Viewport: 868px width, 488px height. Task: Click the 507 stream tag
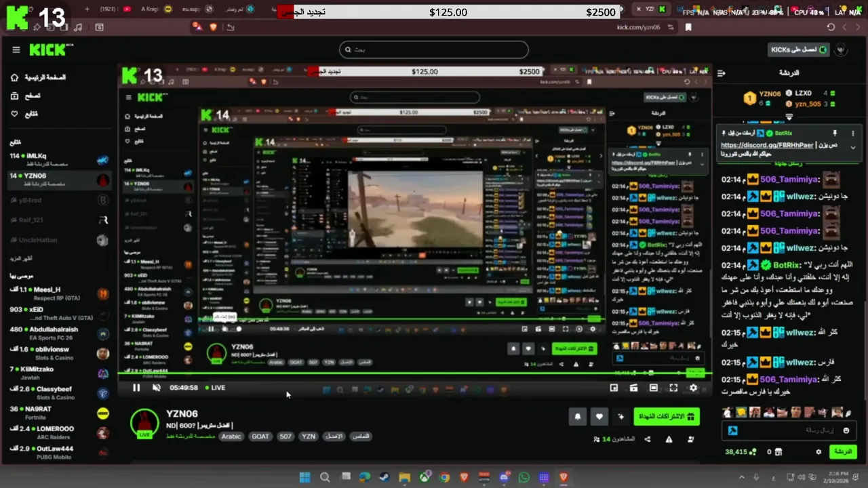285,436
